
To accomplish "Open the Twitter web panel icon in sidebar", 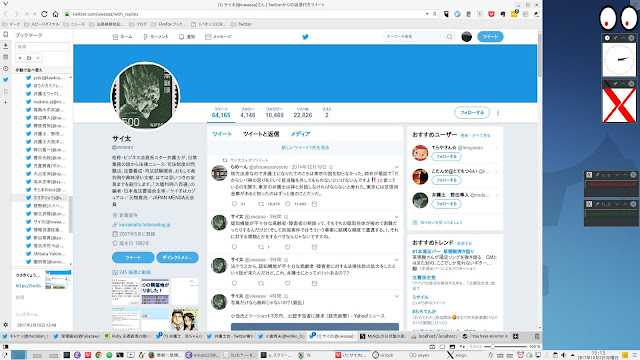I will pyautogui.click(x=5, y=80).
